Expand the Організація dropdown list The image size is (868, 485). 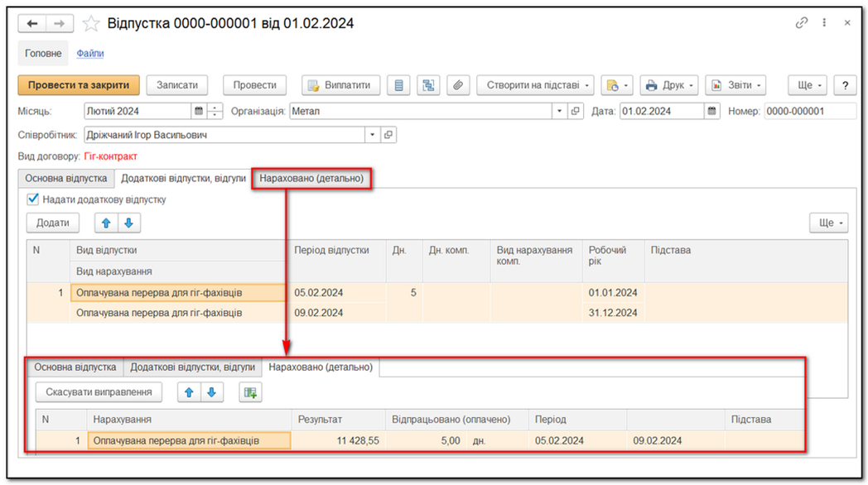point(560,111)
